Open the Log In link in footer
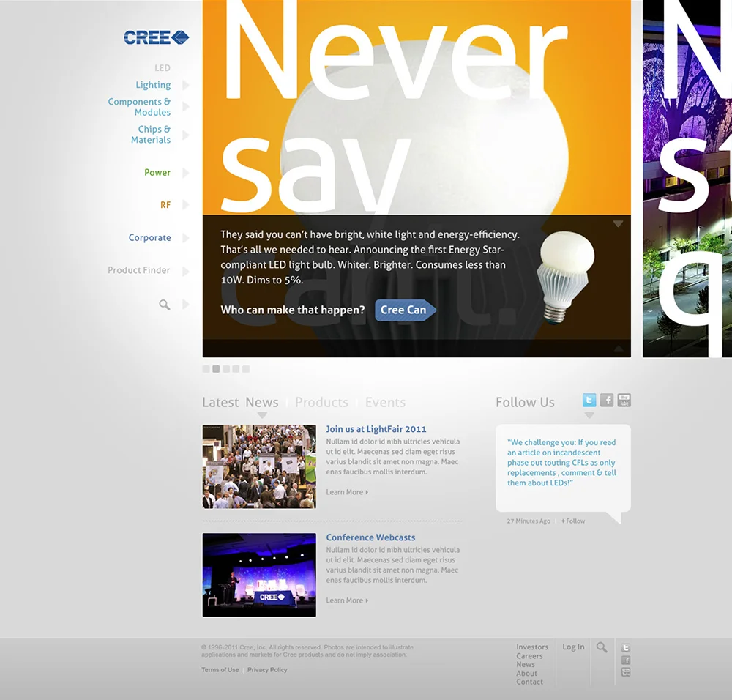Image resolution: width=732 pixels, height=700 pixels. tap(573, 647)
